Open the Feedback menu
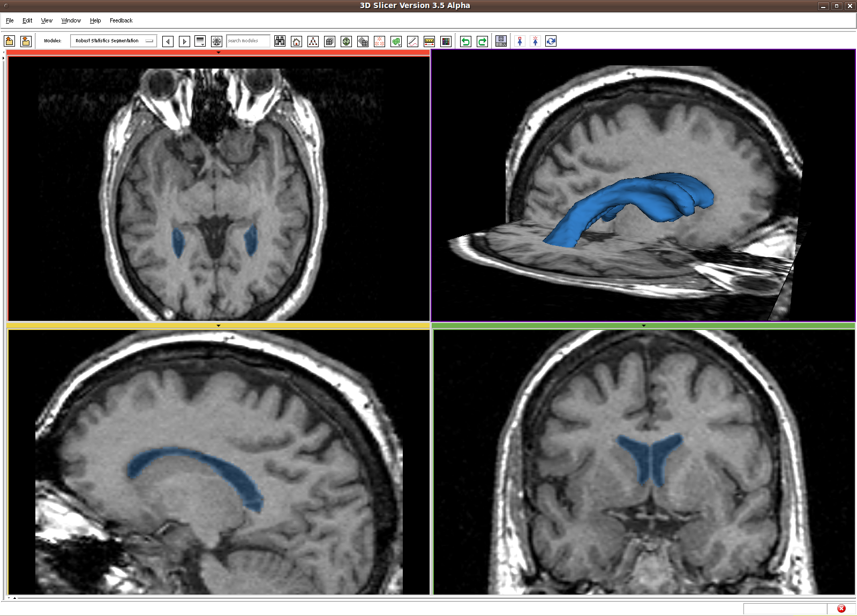 tap(121, 20)
